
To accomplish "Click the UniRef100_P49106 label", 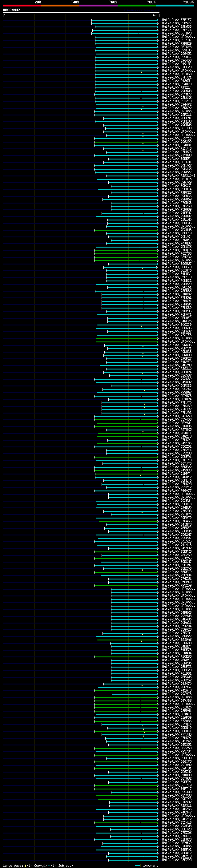I will point(177,443).
